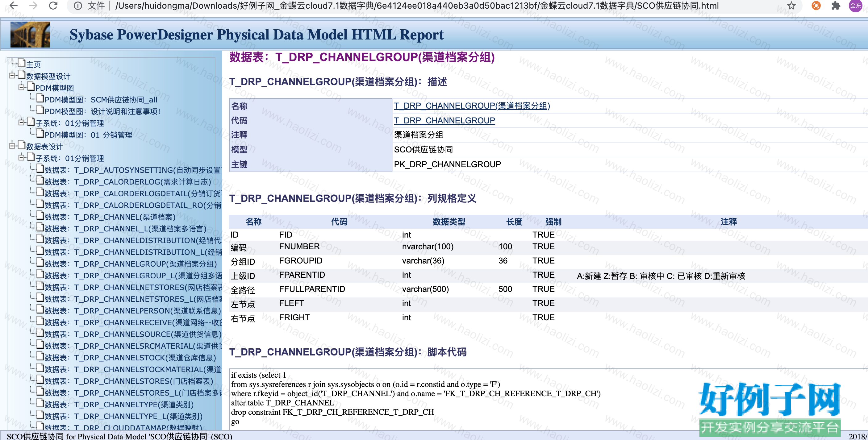868x440 pixels.
Task: Click the PK_DRP_CHANNELGROUP primary key value
Action: click(448, 164)
